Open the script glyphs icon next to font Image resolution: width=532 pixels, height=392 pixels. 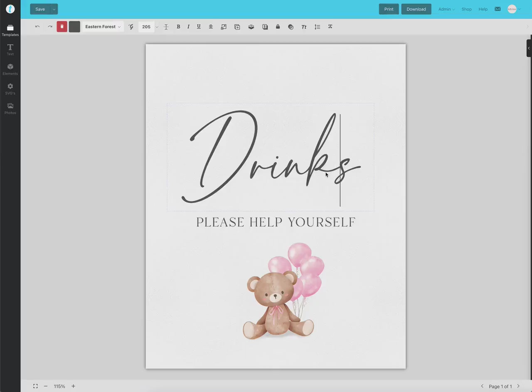click(x=131, y=27)
